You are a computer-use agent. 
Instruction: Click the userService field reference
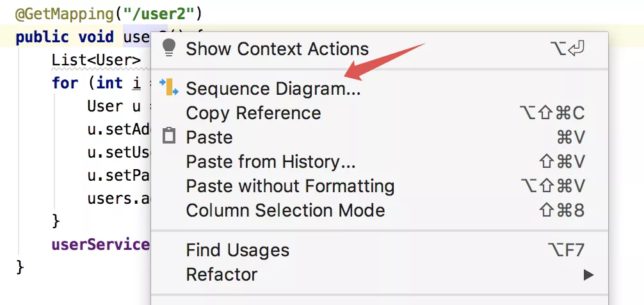(101, 244)
